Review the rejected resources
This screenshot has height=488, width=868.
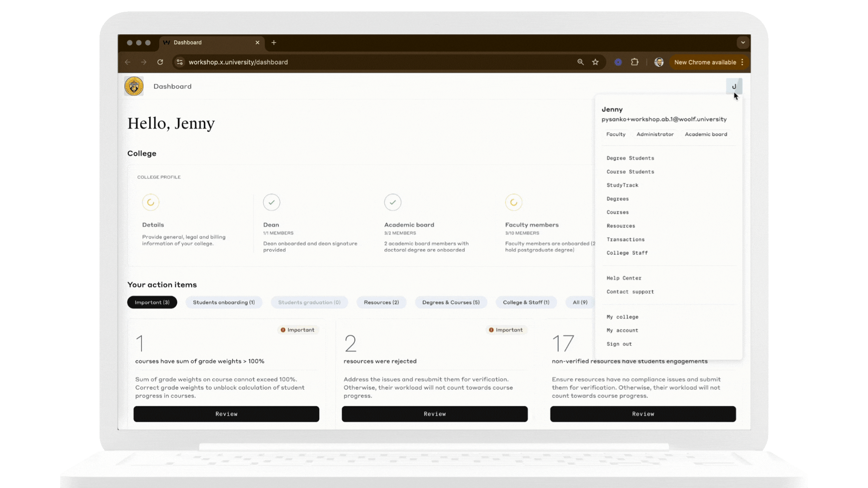coord(434,414)
